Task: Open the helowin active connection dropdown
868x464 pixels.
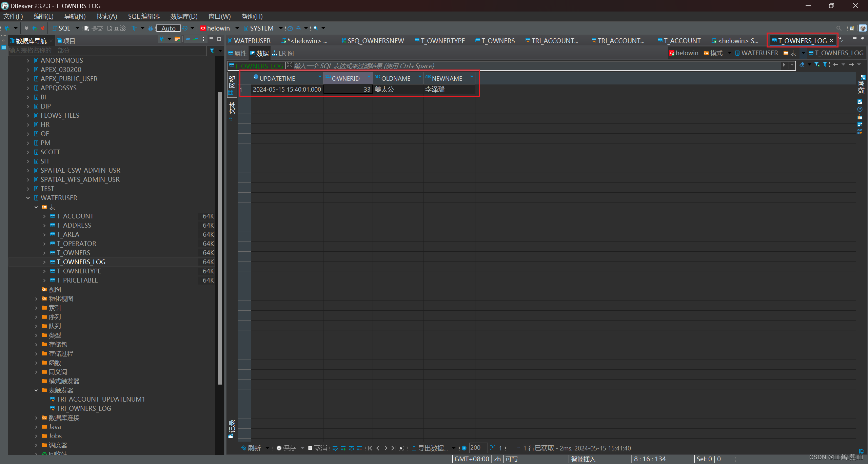Action: (219, 28)
